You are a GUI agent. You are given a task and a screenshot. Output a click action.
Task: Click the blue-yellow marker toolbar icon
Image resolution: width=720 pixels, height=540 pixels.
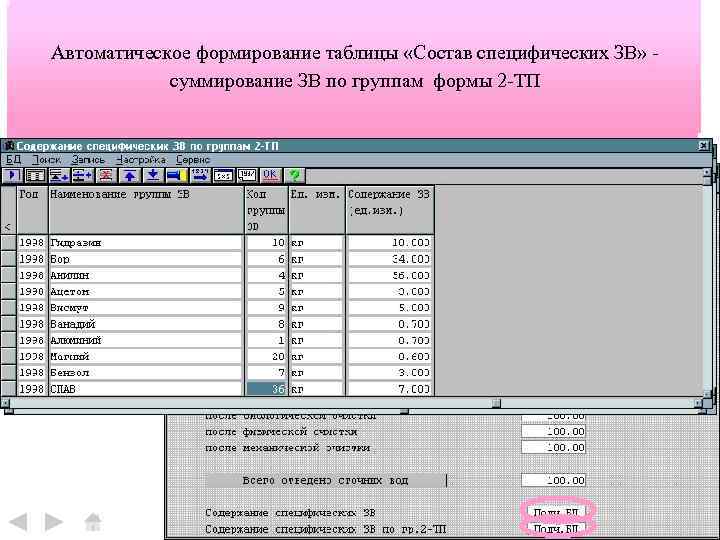pyautogui.click(x=176, y=175)
